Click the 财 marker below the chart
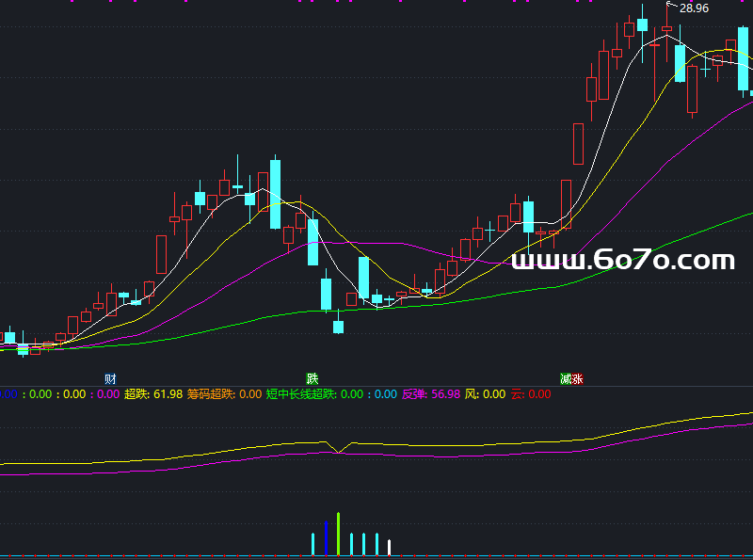This screenshot has width=753, height=560. (x=110, y=378)
